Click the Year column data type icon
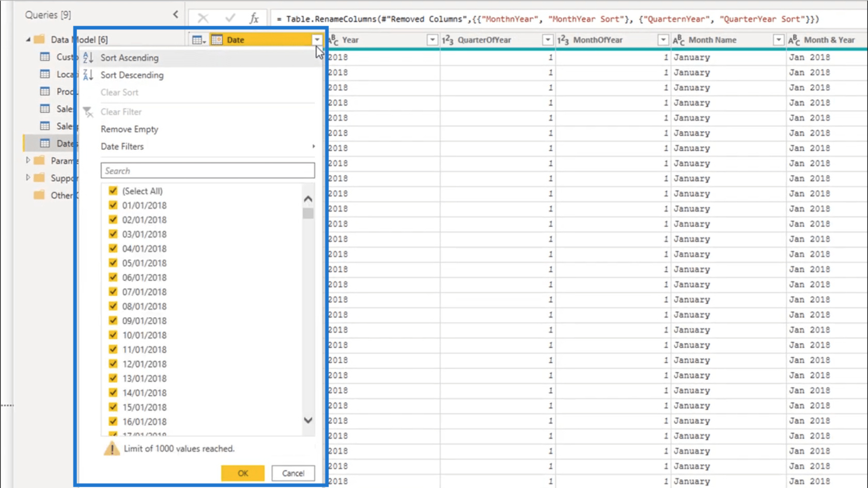The image size is (868, 488). coord(333,40)
